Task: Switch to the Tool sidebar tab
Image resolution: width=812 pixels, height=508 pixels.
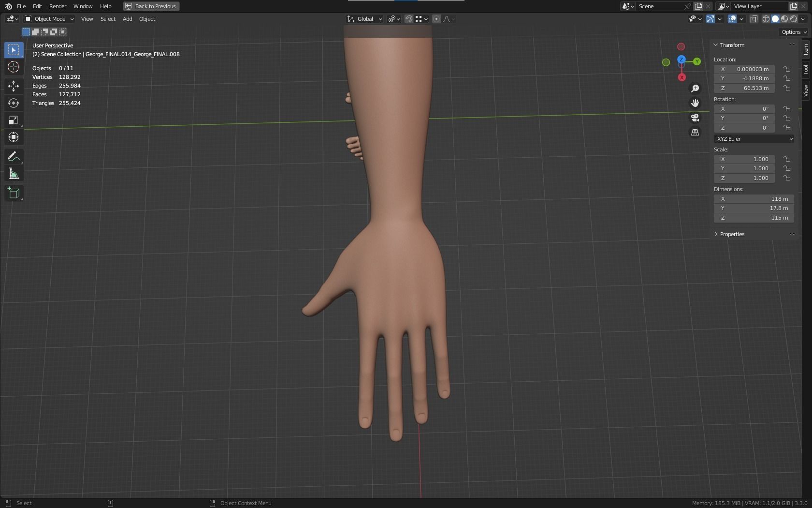Action: click(806, 70)
